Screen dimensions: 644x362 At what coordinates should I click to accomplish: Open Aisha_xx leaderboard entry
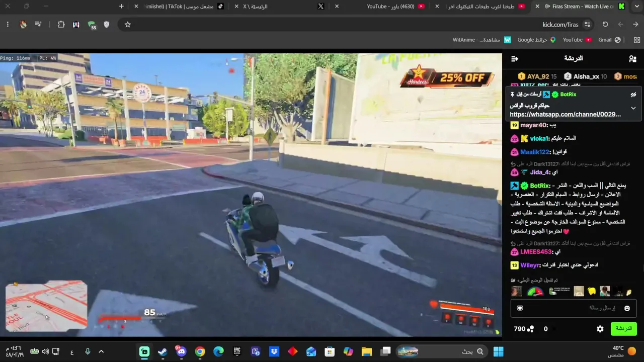(x=585, y=76)
